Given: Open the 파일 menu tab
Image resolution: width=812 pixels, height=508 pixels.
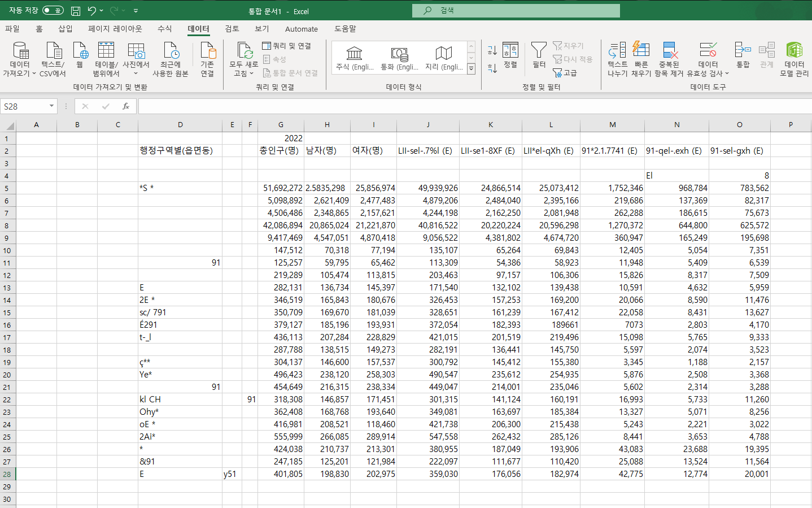Looking at the screenshot, I should pos(12,29).
